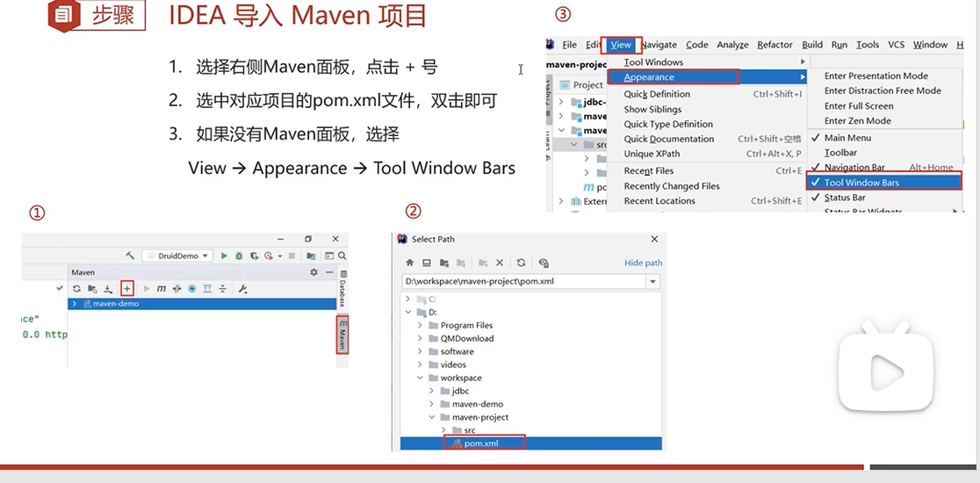
Task: Click the desktop icon in Select Path
Action: tap(426, 263)
